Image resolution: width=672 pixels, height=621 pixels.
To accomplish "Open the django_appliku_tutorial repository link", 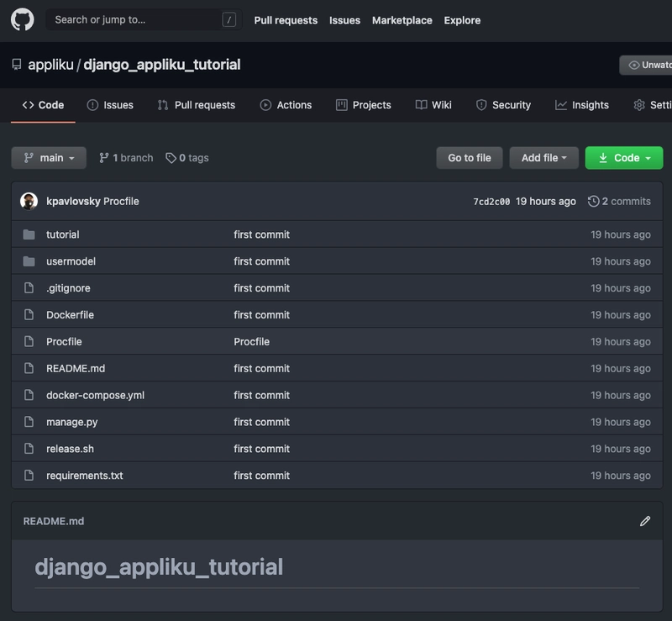I will pyautogui.click(x=162, y=65).
